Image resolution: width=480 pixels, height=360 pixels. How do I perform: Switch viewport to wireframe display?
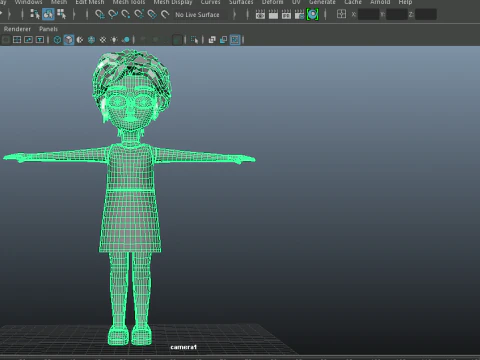[57, 40]
